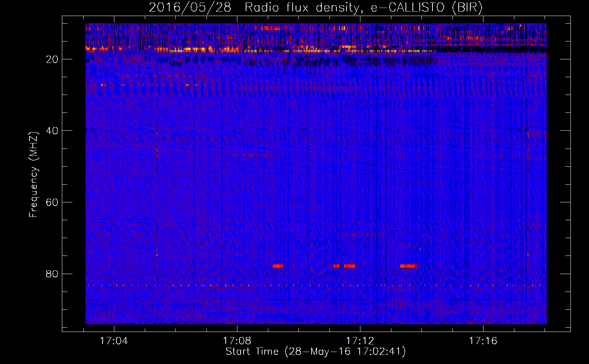Click the 40 frequency tick label
Image resolution: width=589 pixels, height=364 pixels.
point(52,131)
